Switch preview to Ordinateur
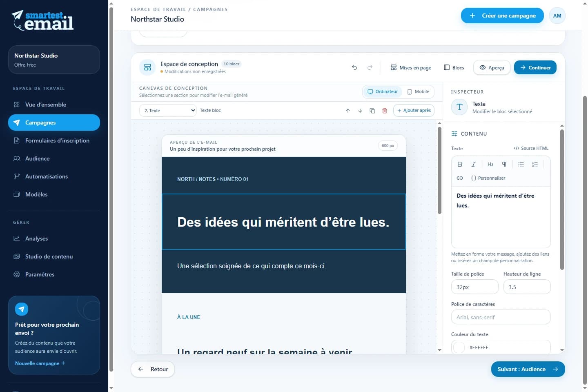Screen dimensions: 588x392 tap(383, 91)
